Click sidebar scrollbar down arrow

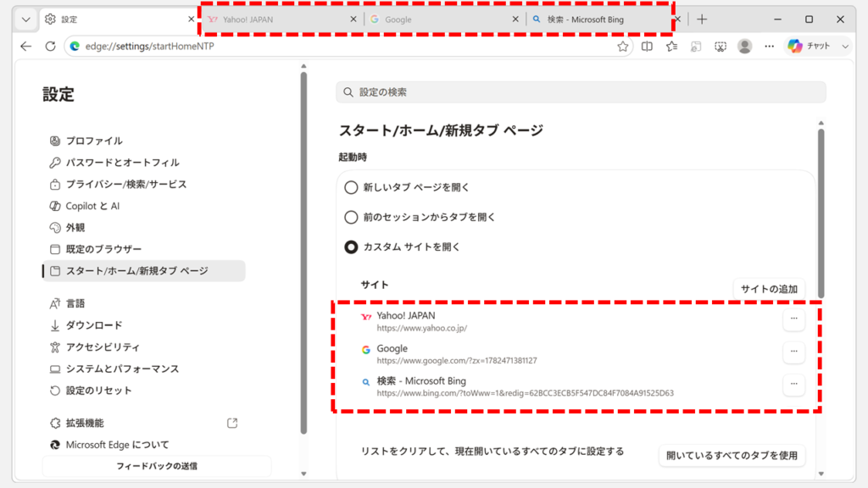click(303, 474)
